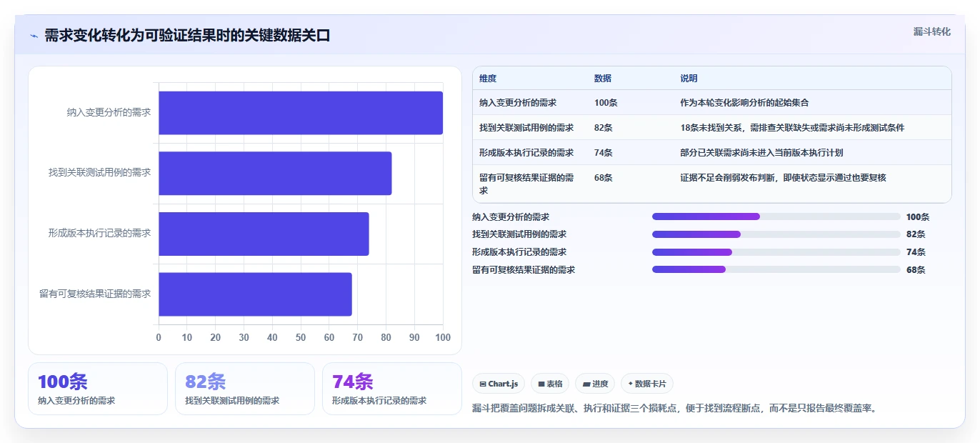Click the 100条 value in the table

[606, 103]
